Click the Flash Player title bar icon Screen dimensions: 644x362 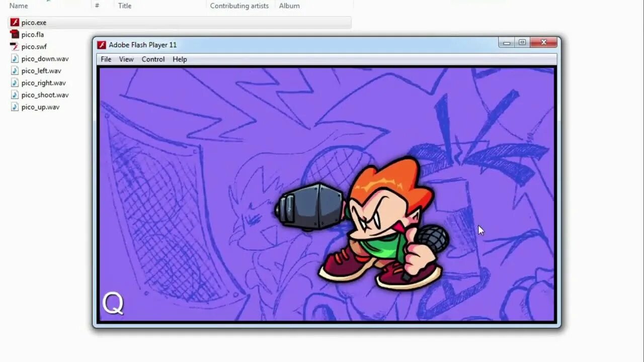(x=102, y=45)
